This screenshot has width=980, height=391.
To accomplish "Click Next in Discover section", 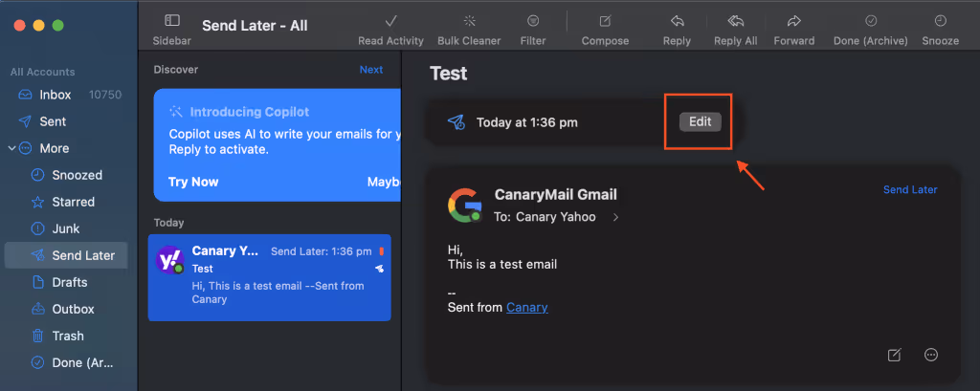I will coord(371,70).
